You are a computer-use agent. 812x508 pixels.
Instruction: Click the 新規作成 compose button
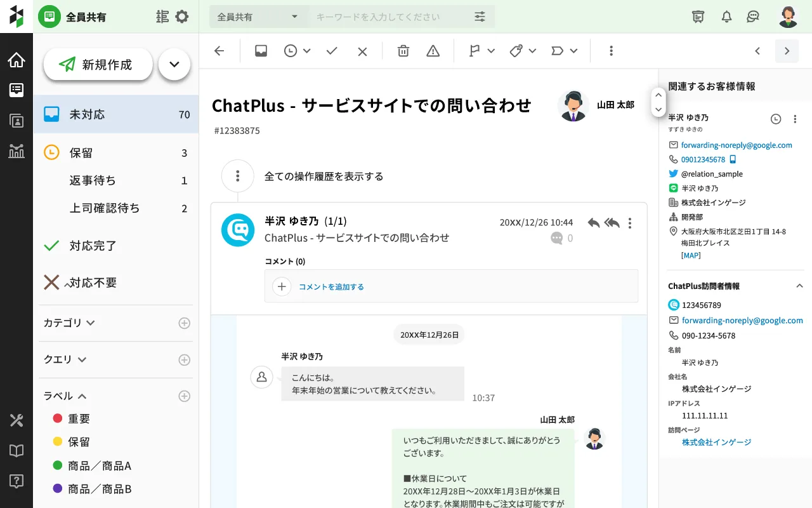click(98, 64)
